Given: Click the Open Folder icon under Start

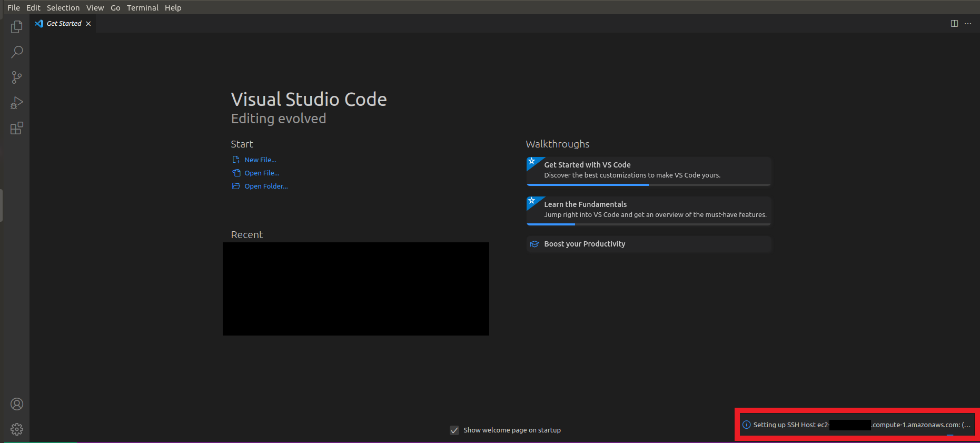Looking at the screenshot, I should (x=236, y=186).
